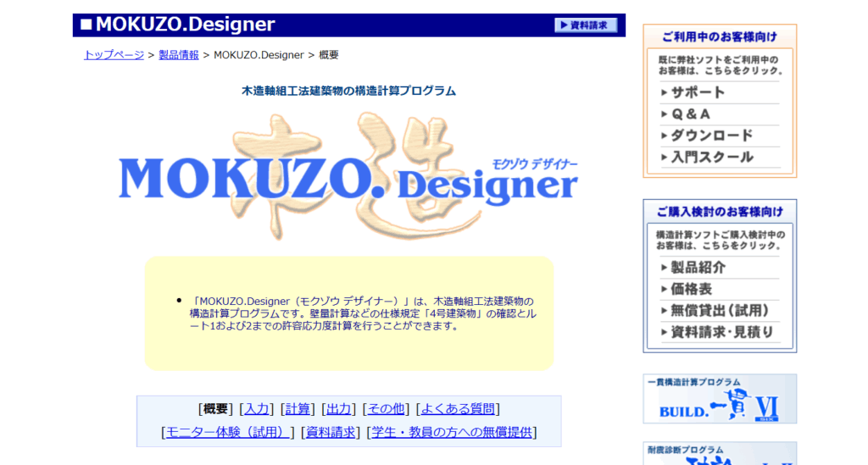
Task: Click the arrow icon beside サポート
Action: tap(664, 92)
